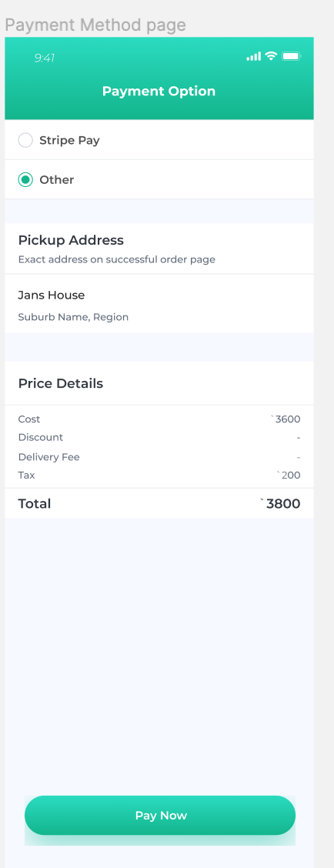Viewport: 334px width, 868px height.
Task: Click the Wi-Fi status icon
Action: coord(271,56)
